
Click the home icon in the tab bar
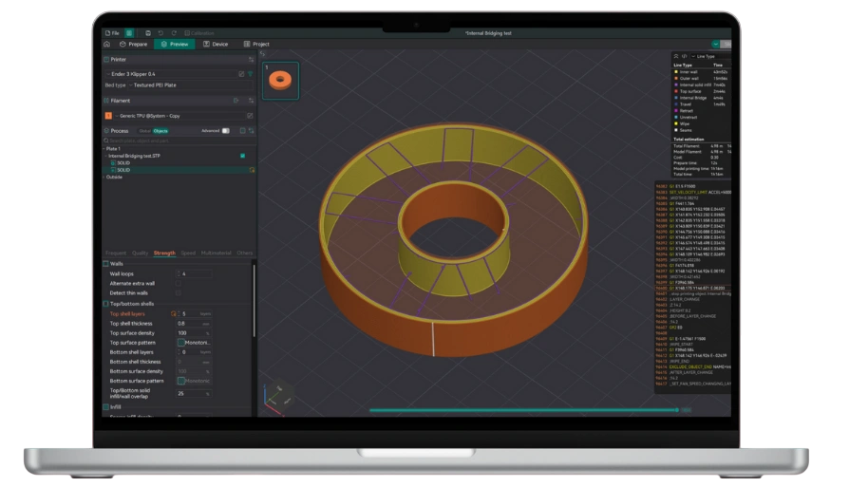[107, 44]
